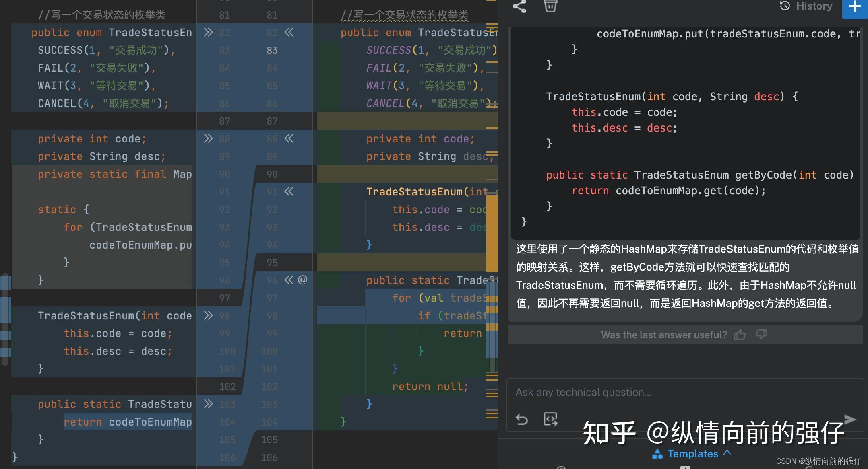Click the undo arrow icon below input
The width and height of the screenshot is (868, 469).
(x=522, y=420)
